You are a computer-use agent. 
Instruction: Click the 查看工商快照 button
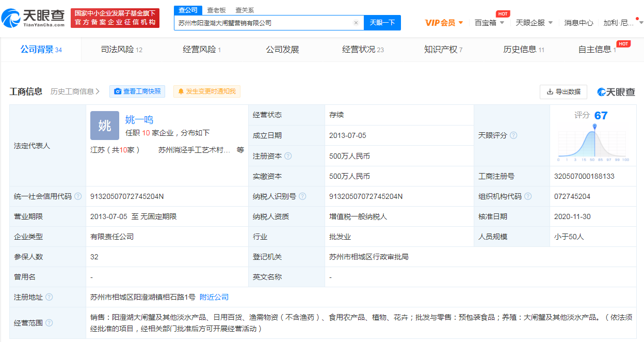point(137,91)
